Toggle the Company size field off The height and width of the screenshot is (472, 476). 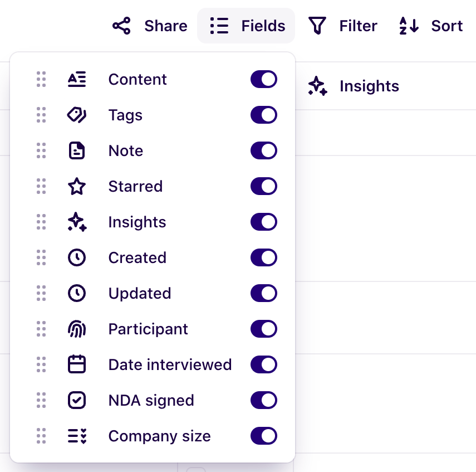(x=264, y=436)
